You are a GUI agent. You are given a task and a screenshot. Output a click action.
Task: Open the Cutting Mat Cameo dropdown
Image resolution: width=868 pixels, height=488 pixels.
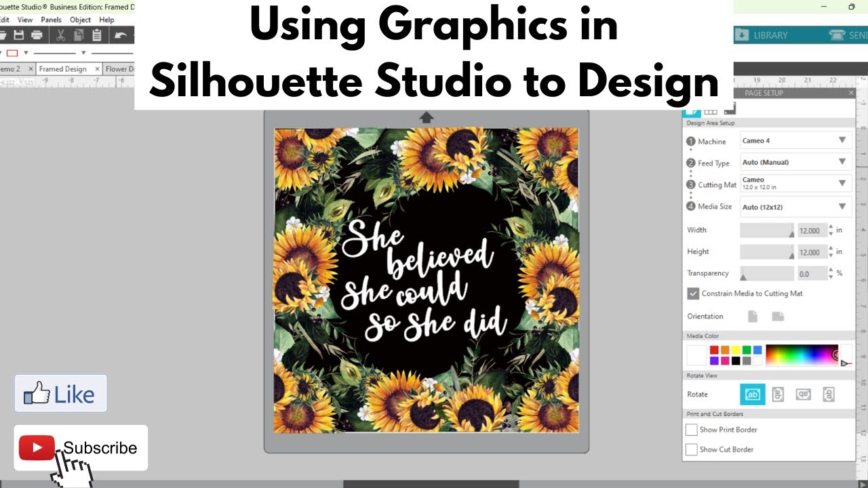tap(795, 183)
